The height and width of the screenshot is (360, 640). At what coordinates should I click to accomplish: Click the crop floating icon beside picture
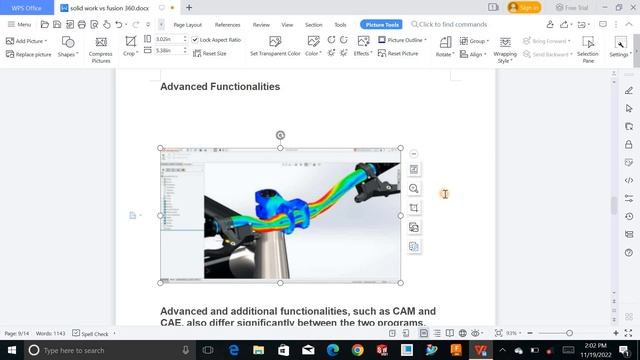click(413, 208)
